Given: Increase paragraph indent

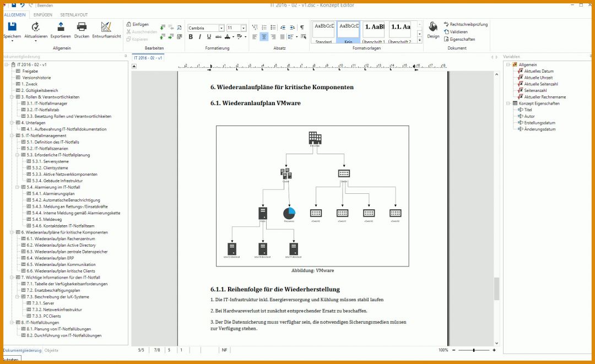Looking at the screenshot, I should pyautogui.click(x=292, y=28).
